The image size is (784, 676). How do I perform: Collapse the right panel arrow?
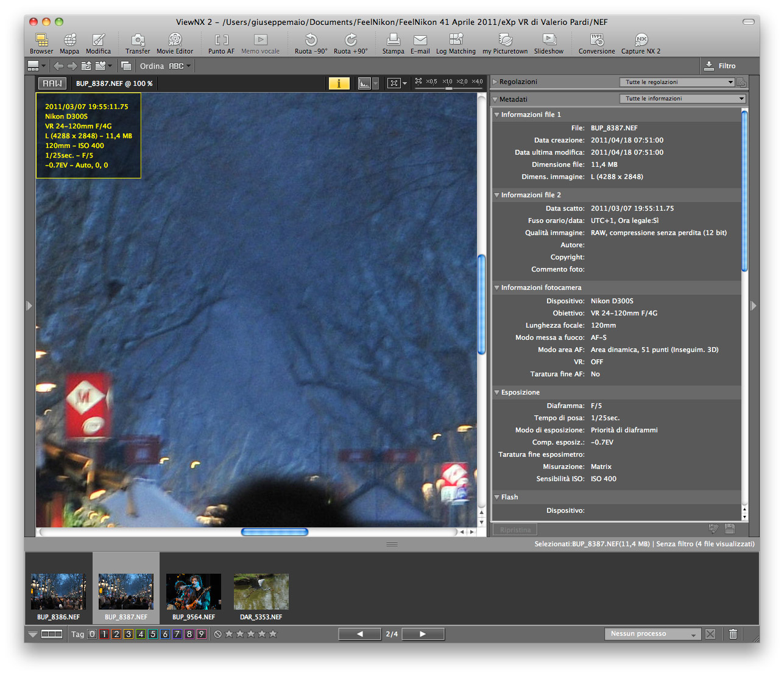[754, 306]
